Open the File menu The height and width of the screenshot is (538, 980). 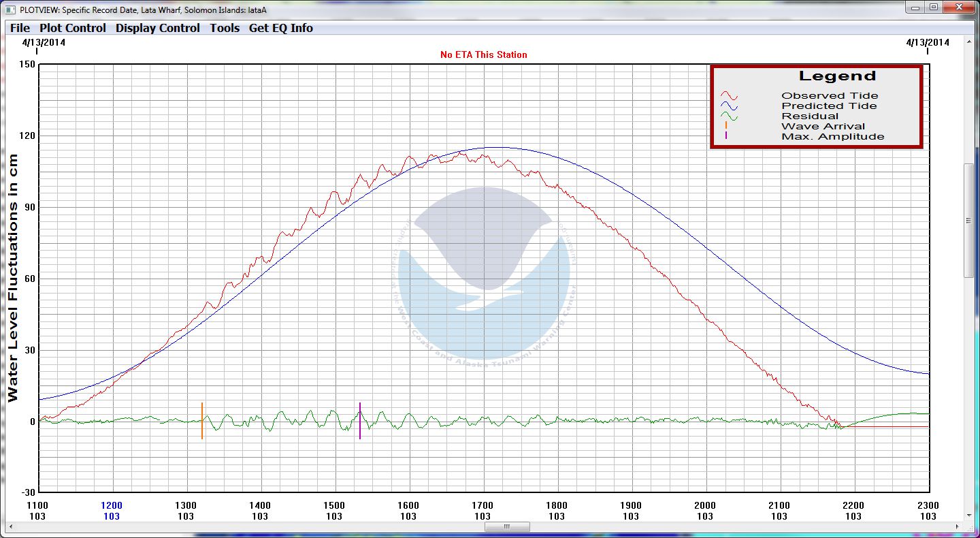pos(20,28)
